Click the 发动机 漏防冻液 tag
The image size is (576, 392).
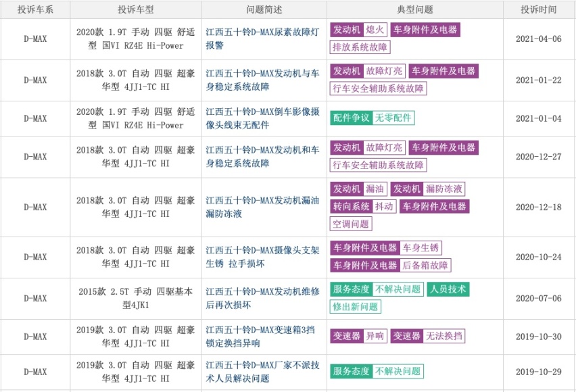pyautogui.click(x=427, y=189)
